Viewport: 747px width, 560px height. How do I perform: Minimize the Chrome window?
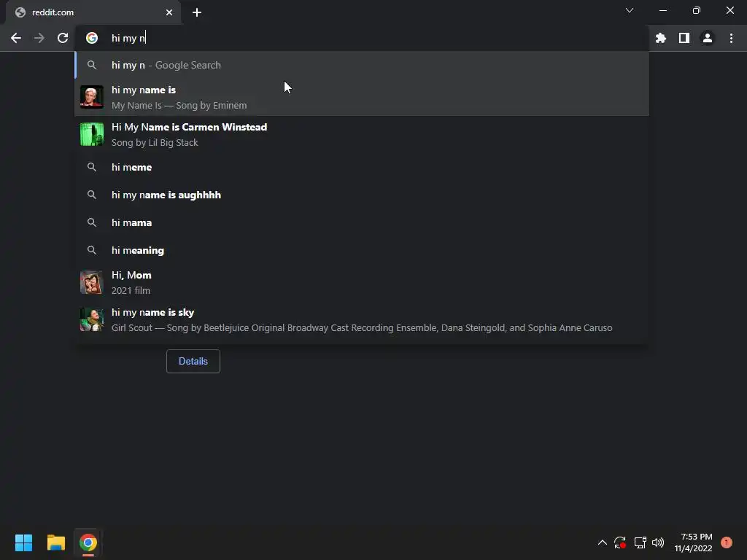[x=662, y=10]
